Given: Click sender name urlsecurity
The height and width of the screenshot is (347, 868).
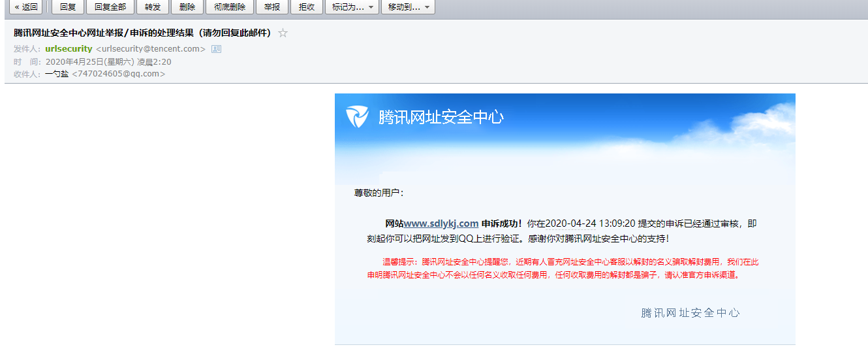Looking at the screenshot, I should [x=69, y=49].
